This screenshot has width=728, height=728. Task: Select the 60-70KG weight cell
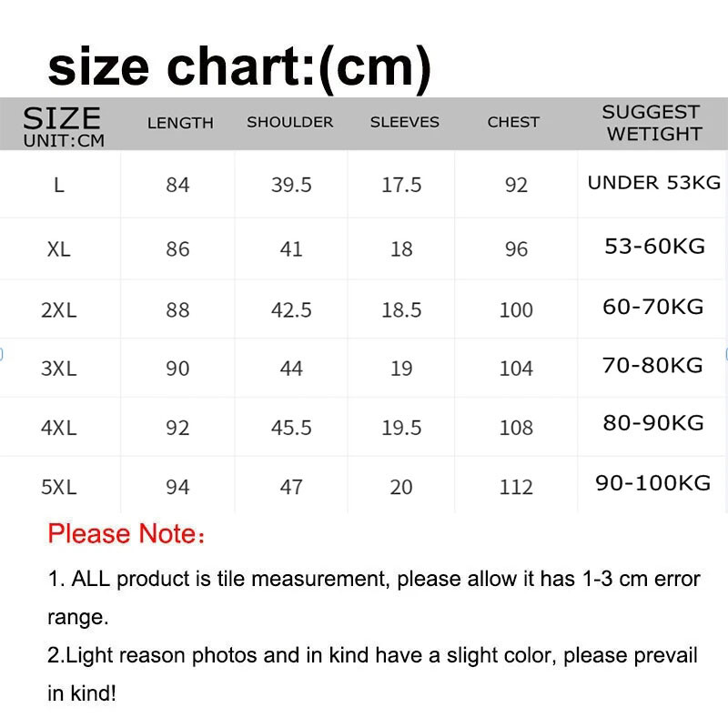(652, 307)
